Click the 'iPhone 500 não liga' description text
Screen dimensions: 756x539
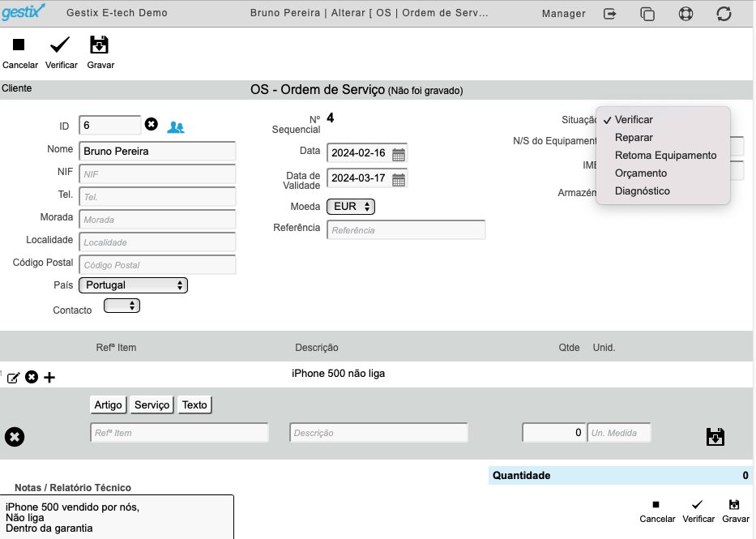point(338,374)
